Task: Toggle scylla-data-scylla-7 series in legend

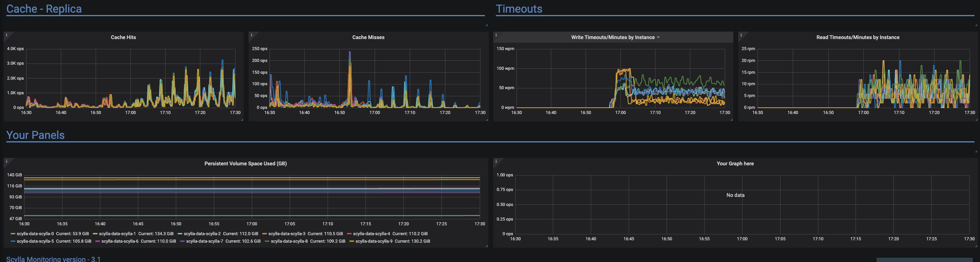Action: tap(205, 241)
